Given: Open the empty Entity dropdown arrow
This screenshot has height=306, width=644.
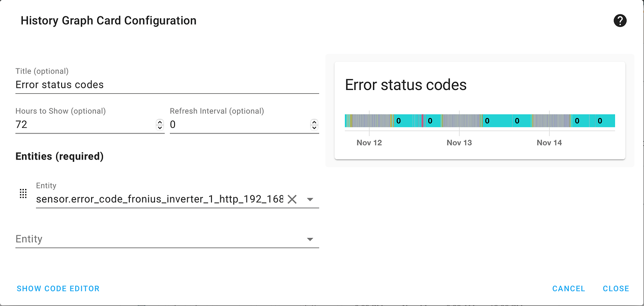Looking at the screenshot, I should pos(310,239).
